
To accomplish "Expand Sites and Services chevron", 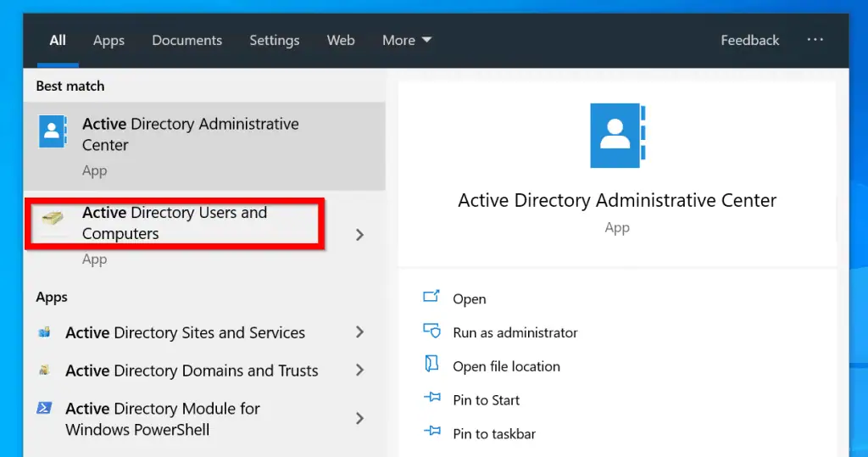I will pos(359,332).
